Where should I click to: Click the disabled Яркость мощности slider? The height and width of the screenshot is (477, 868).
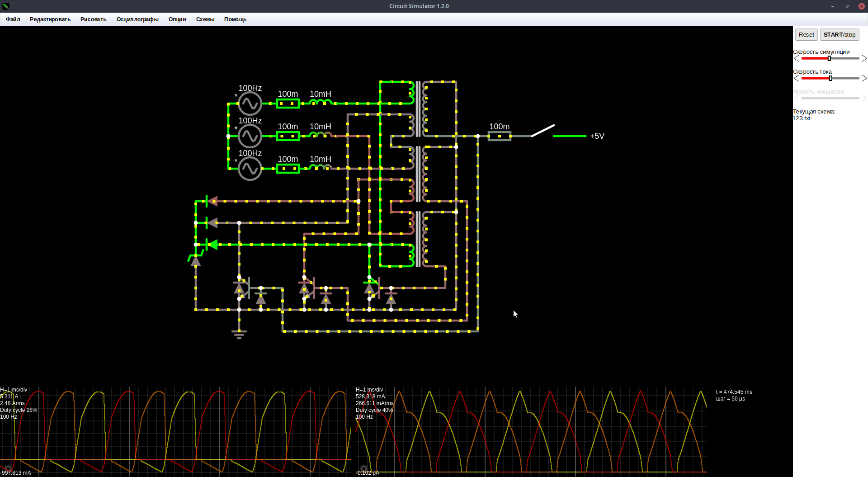point(830,98)
